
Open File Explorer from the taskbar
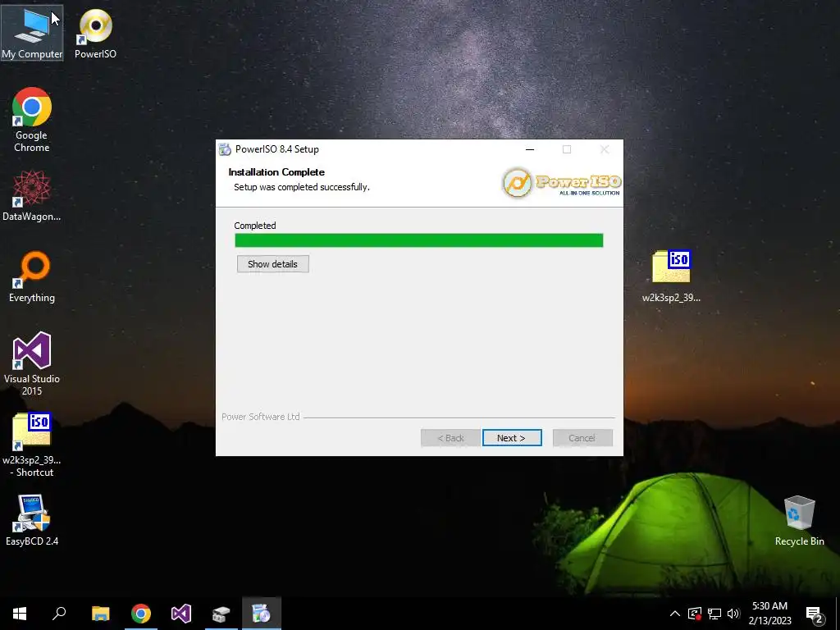click(100, 614)
